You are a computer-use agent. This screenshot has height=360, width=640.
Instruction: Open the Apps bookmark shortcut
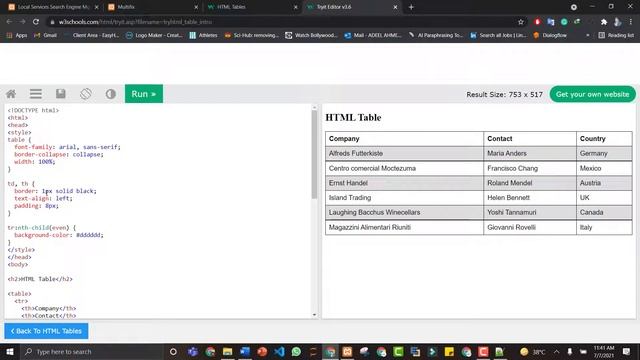[17, 36]
